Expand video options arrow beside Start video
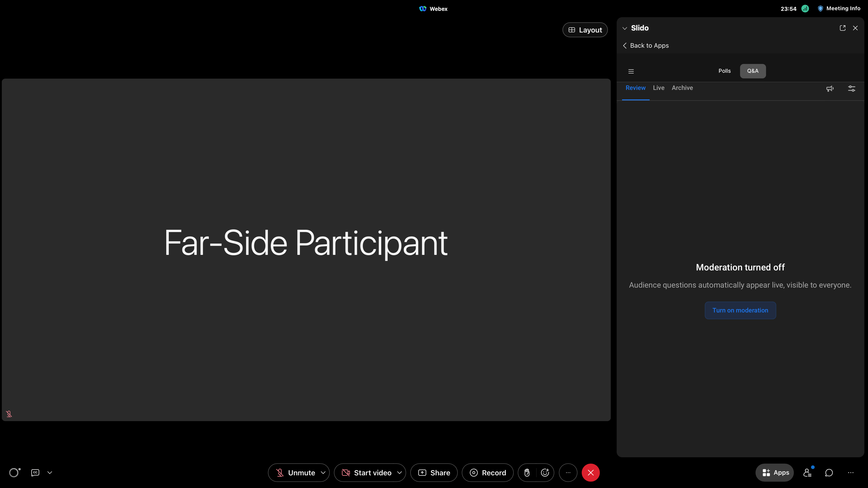The width and height of the screenshot is (868, 488). point(400,472)
